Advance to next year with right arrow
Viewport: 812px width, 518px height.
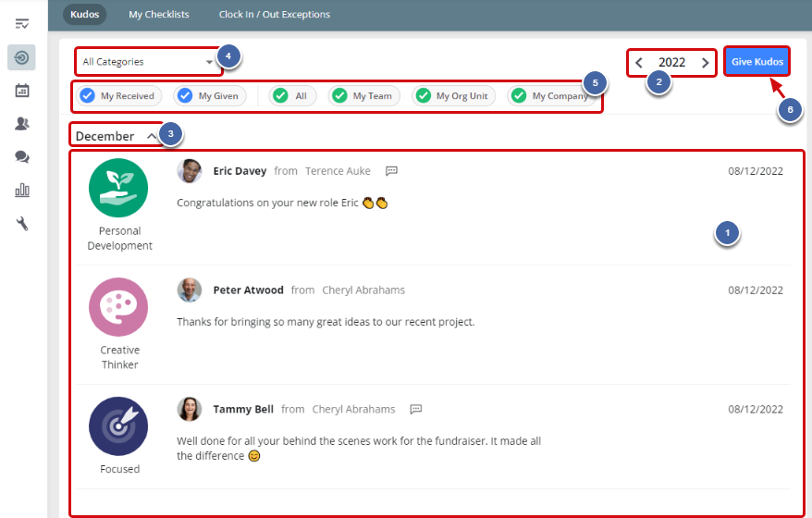tap(706, 63)
